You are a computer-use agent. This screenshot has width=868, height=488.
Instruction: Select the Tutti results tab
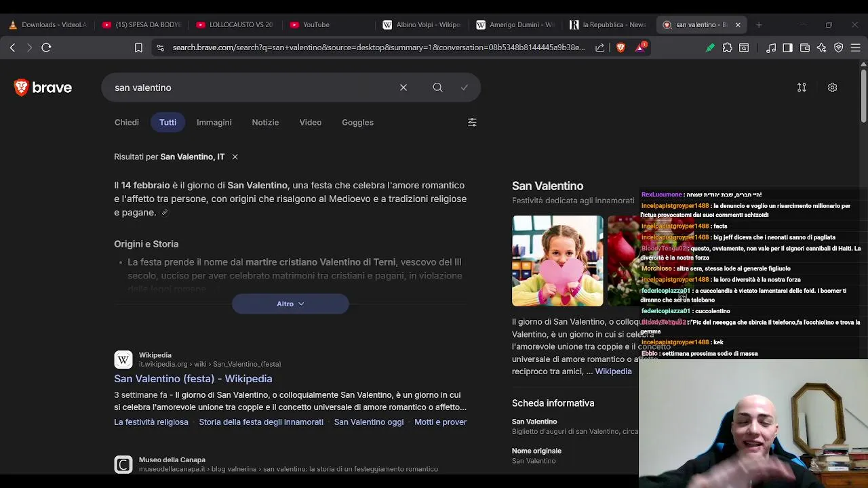click(x=167, y=123)
